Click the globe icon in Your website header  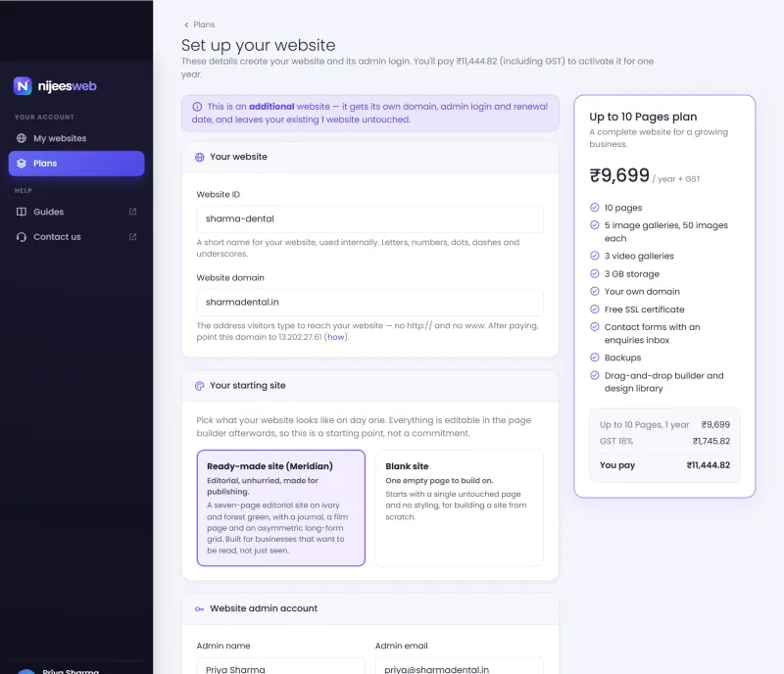pos(200,157)
